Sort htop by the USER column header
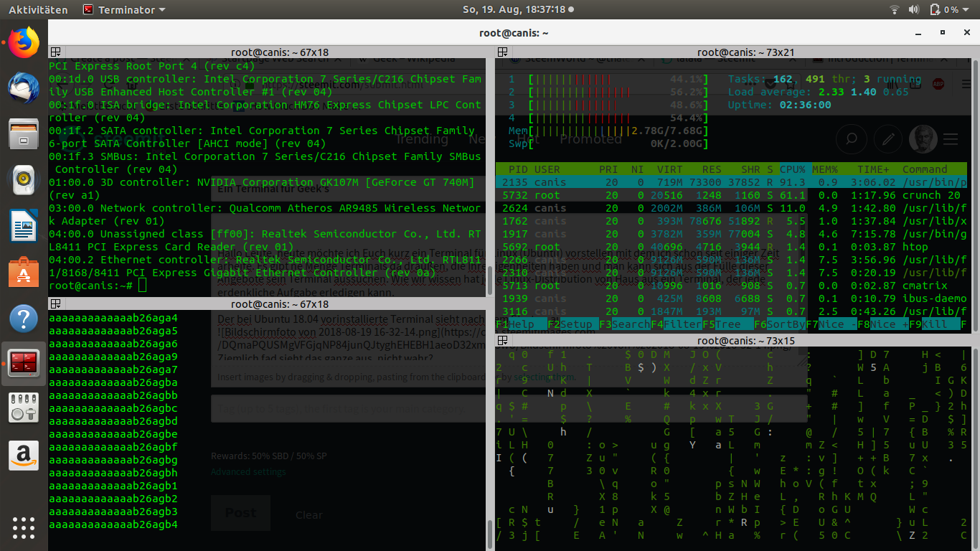The height and width of the screenshot is (551, 980). [547, 169]
